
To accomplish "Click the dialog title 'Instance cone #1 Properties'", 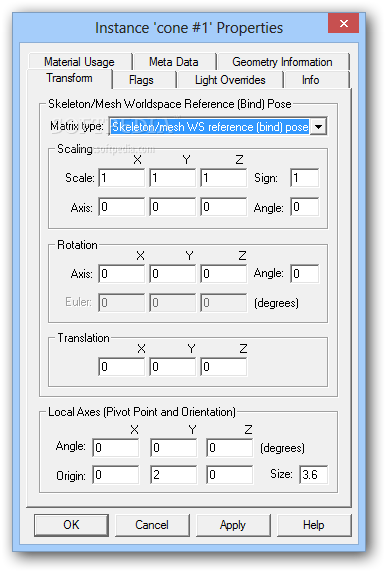I will point(189,28).
